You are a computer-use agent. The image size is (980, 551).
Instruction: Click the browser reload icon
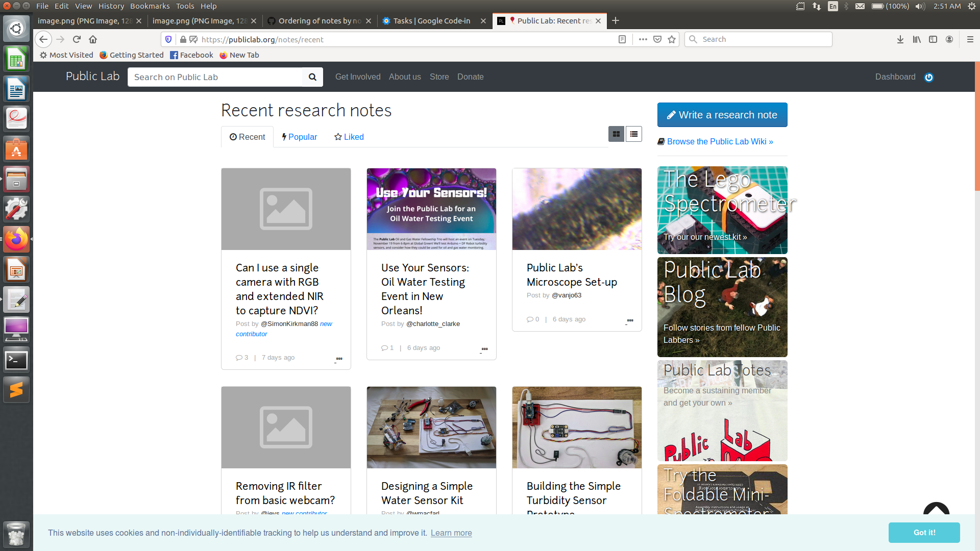pyautogui.click(x=77, y=39)
